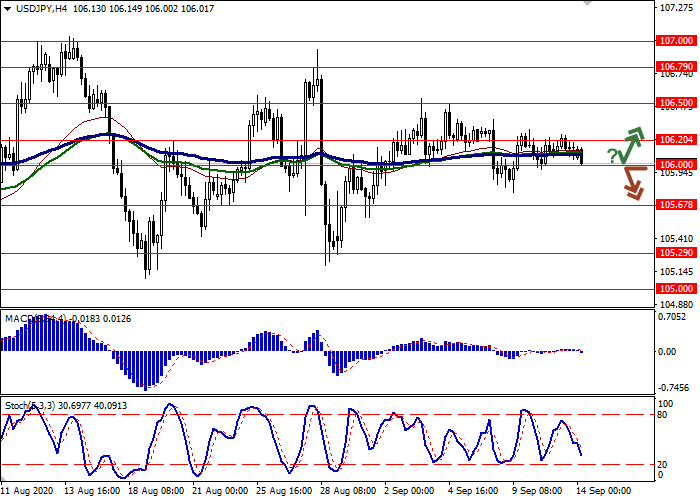Click the 105.000 price level label
The image size is (700, 500).
pos(676,289)
